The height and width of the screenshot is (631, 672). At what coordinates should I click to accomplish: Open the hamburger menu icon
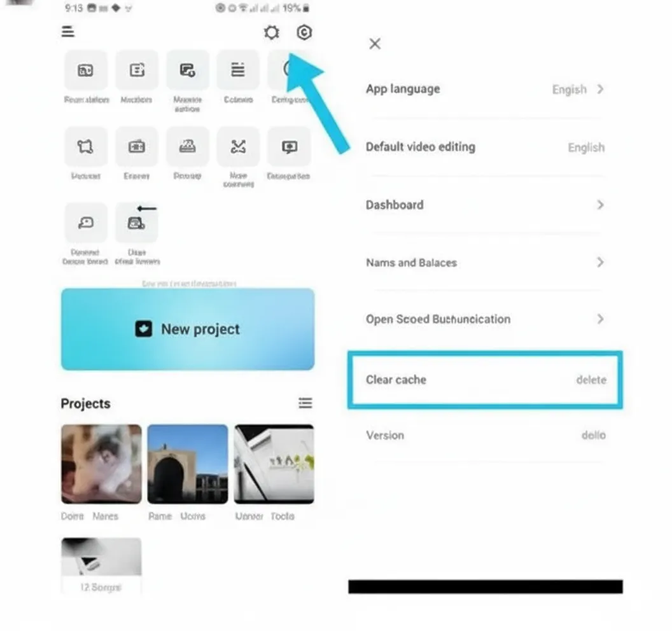click(x=67, y=32)
